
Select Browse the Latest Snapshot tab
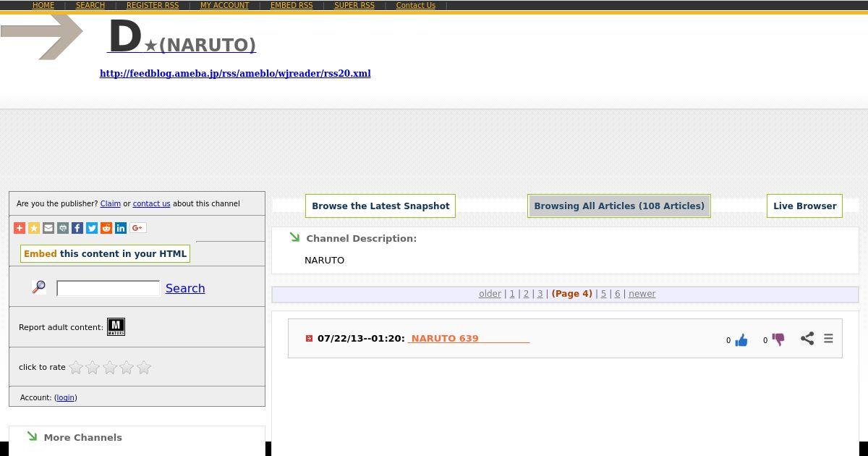(x=380, y=206)
